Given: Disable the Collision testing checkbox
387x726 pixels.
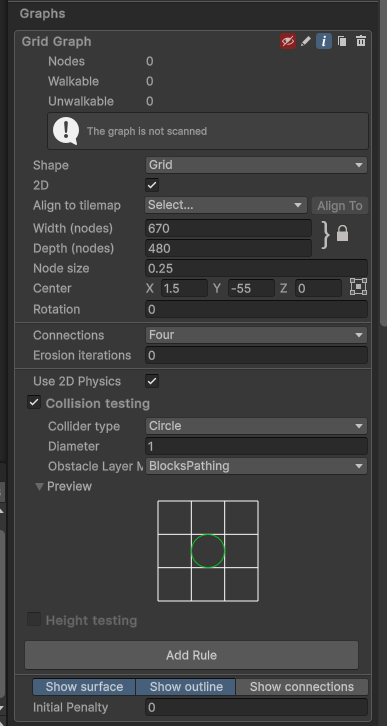Looking at the screenshot, I should [34, 402].
